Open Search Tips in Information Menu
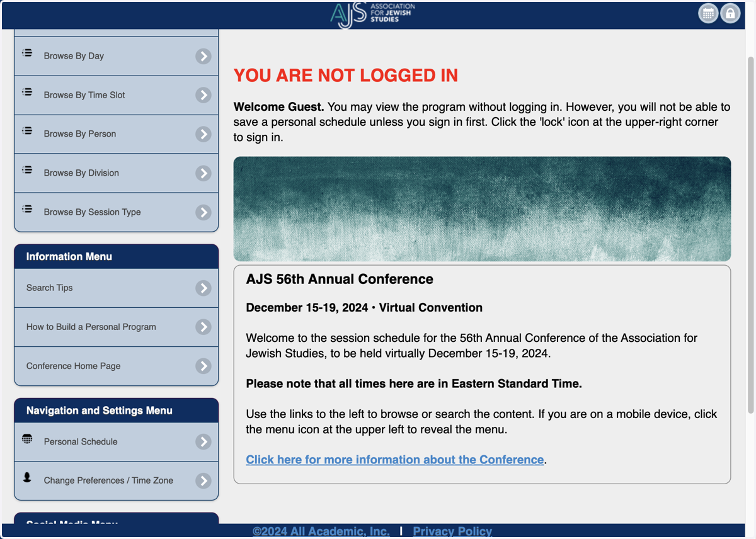756x539 pixels. (117, 288)
